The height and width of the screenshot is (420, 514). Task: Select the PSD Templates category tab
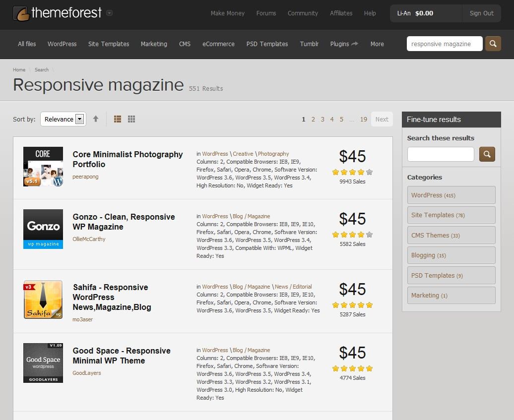(267, 44)
